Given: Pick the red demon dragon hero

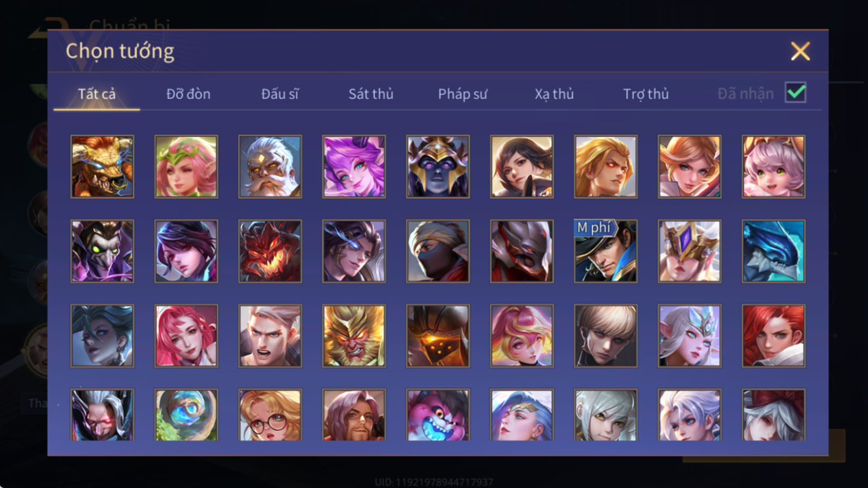Looking at the screenshot, I should [x=270, y=251].
